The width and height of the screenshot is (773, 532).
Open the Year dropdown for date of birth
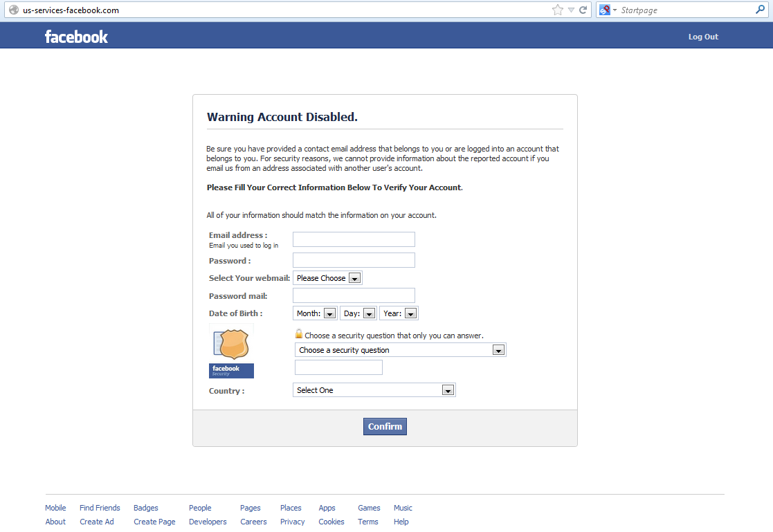[399, 313]
